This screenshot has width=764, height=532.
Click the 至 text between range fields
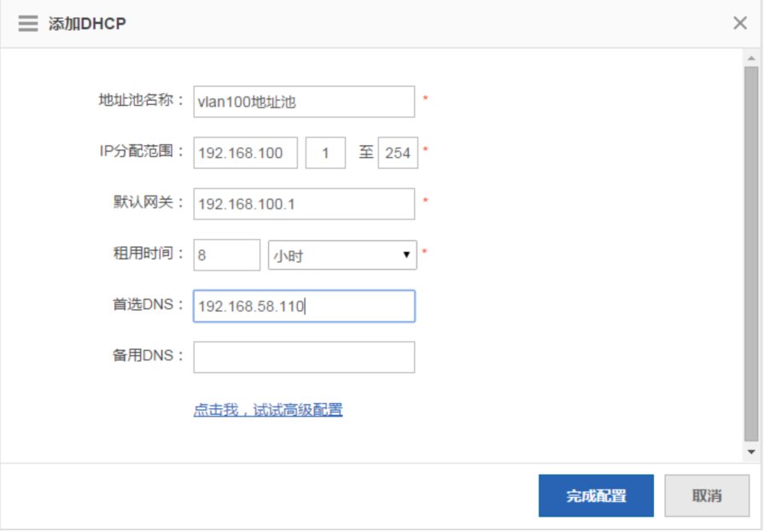click(x=366, y=152)
